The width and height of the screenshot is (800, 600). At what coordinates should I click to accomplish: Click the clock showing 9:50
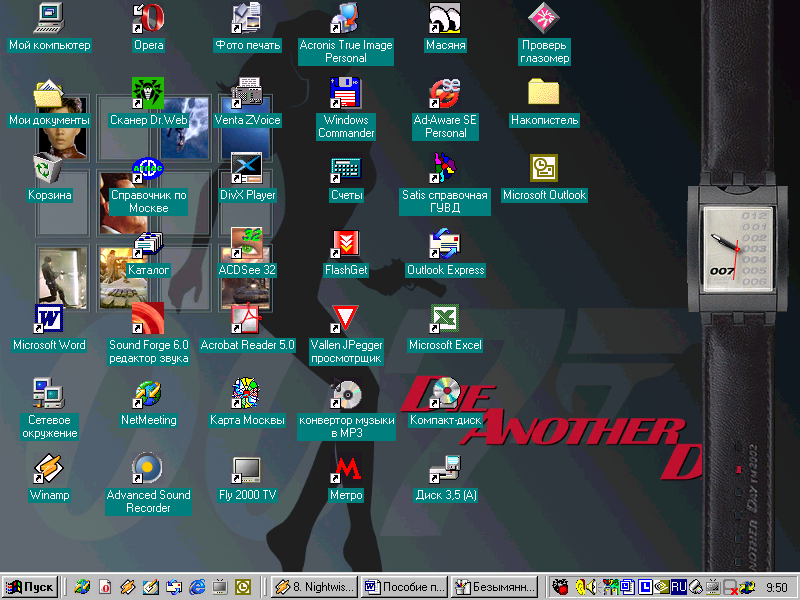(776, 587)
